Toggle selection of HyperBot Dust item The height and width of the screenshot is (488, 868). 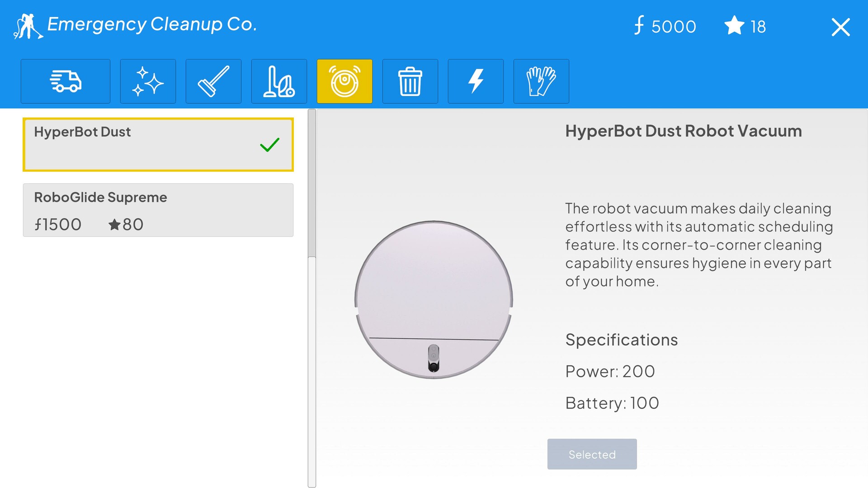[x=158, y=142]
